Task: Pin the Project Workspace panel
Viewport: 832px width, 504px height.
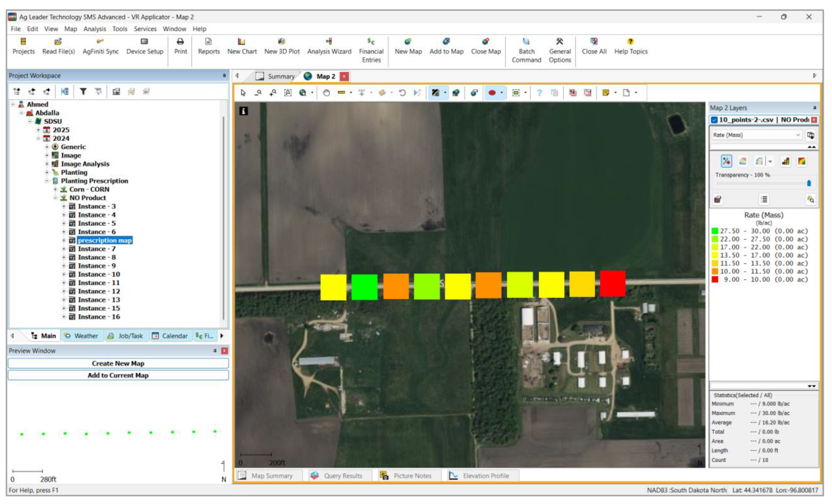Action: click(x=224, y=76)
